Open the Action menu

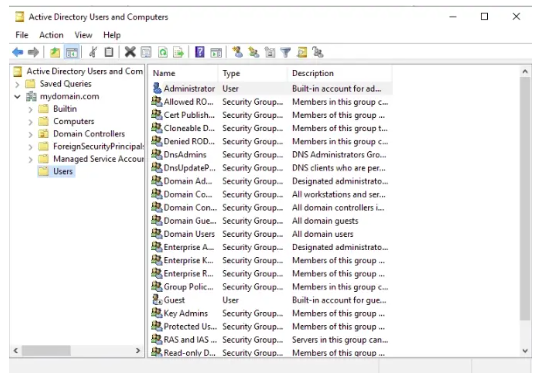point(51,35)
